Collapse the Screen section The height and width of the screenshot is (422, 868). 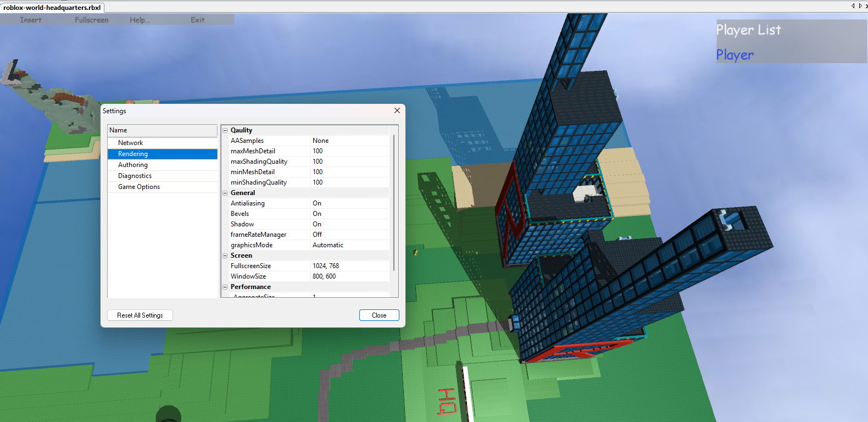click(225, 256)
